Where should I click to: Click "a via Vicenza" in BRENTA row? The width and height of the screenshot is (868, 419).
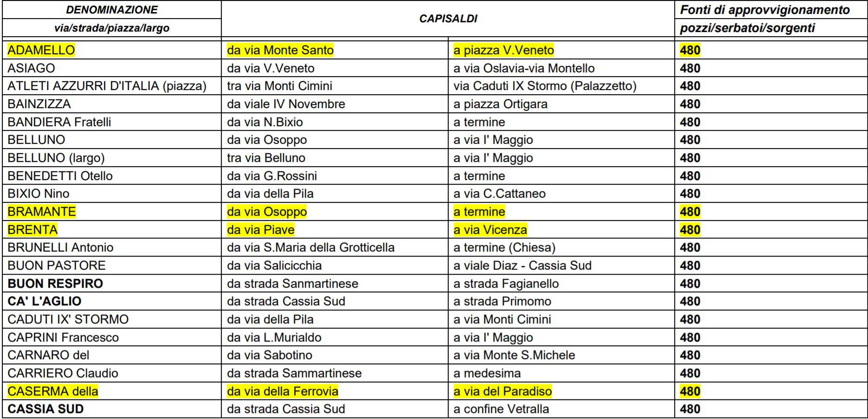coord(490,230)
